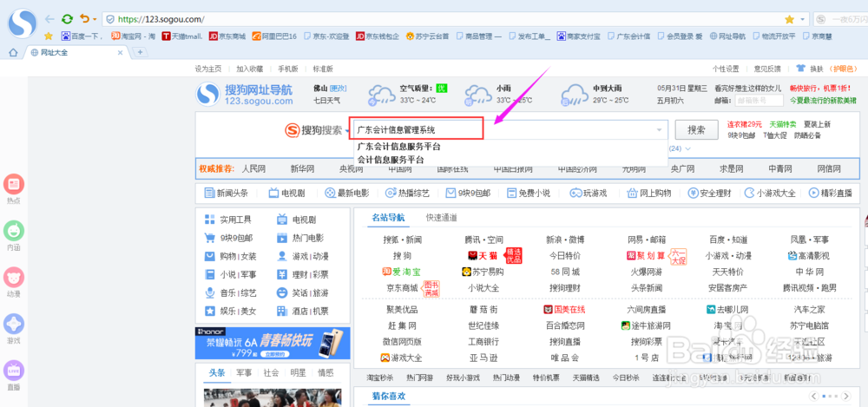
Task: Open the 天猫tmall bookmark
Action: click(x=182, y=36)
